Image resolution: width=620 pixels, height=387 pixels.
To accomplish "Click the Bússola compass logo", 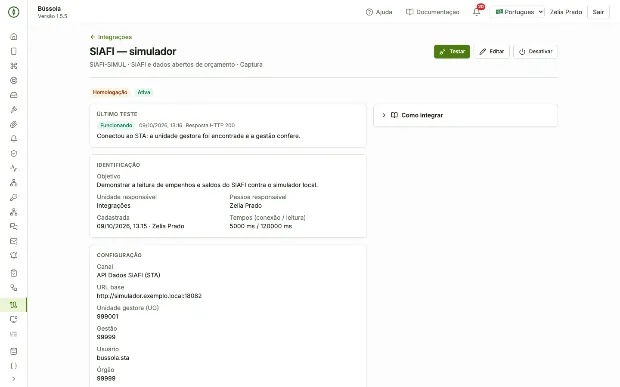I will tap(13, 12).
